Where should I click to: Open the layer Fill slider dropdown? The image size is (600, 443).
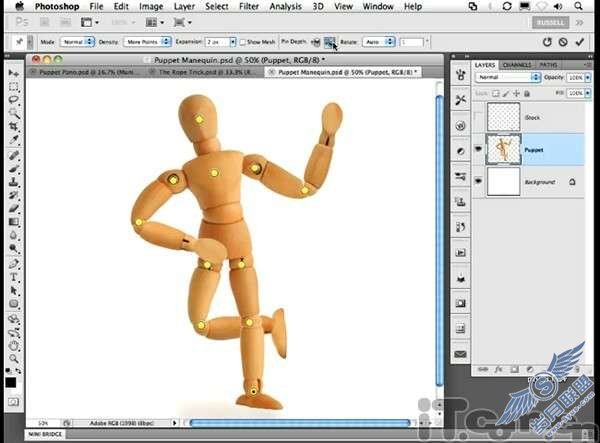[x=588, y=93]
